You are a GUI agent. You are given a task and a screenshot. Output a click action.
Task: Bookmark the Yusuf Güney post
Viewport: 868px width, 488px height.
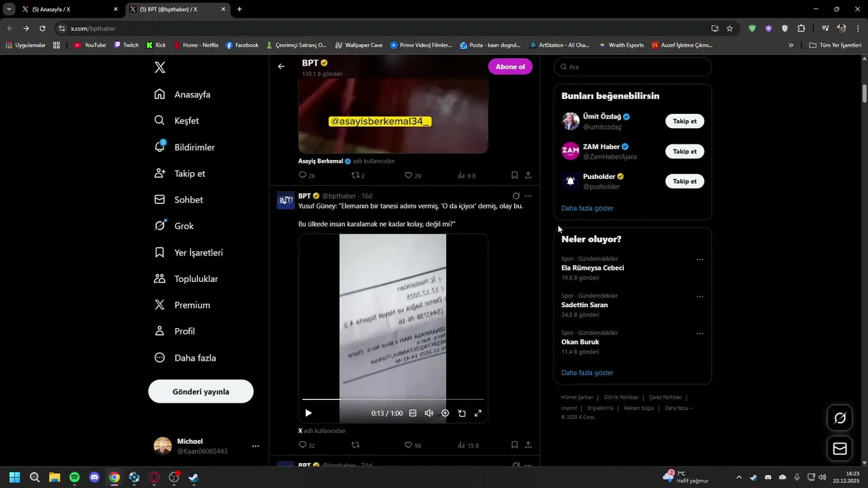coord(515,445)
